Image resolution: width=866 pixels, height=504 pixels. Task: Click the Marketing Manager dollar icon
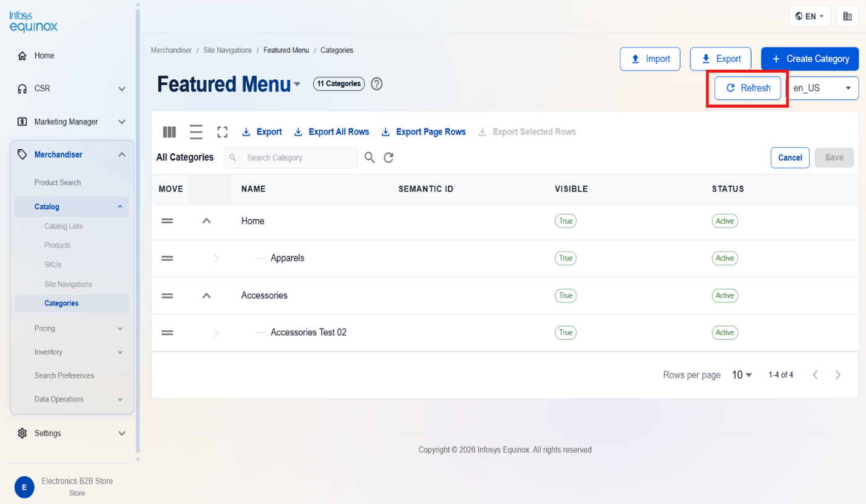[x=22, y=122]
